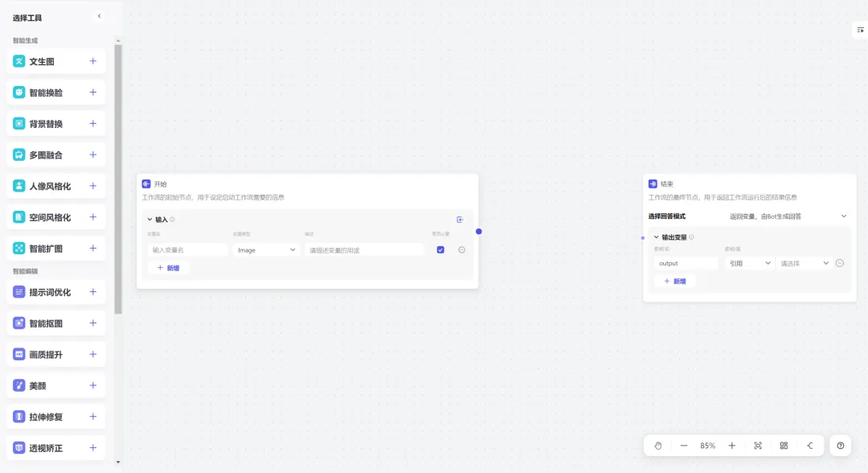This screenshot has height=473, width=868.
Task: Click the 结束 node input connector dot
Action: point(643,237)
